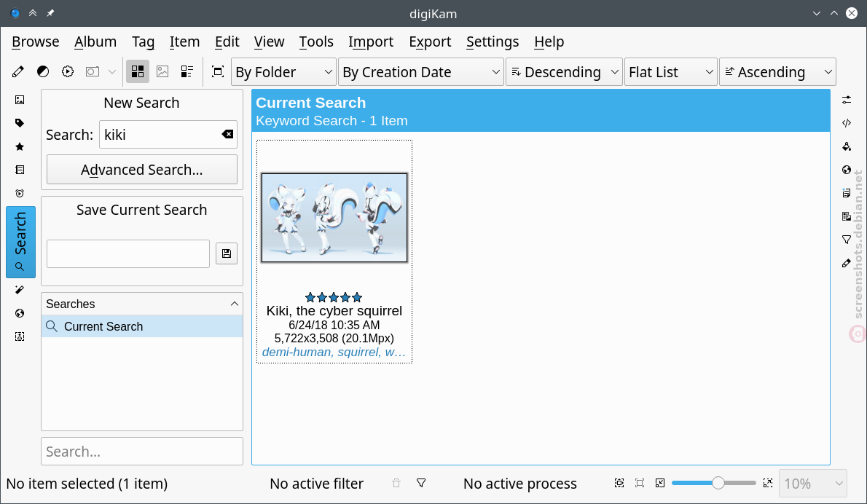The height and width of the screenshot is (504, 867).
Task: Switch to Thumbnails view mode
Action: [x=138, y=72]
